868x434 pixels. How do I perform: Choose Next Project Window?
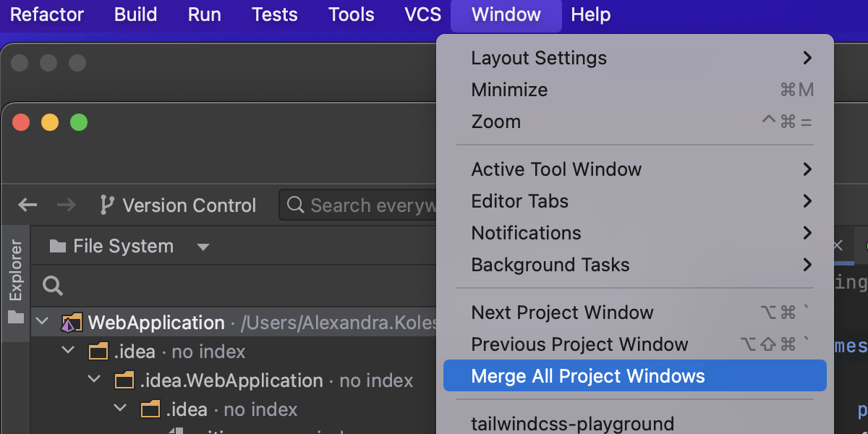pos(562,312)
